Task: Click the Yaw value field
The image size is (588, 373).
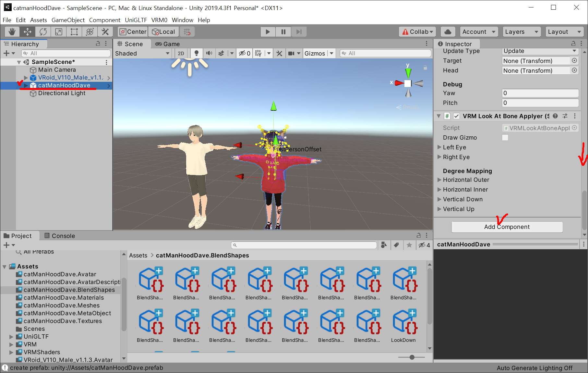Action: 540,93
